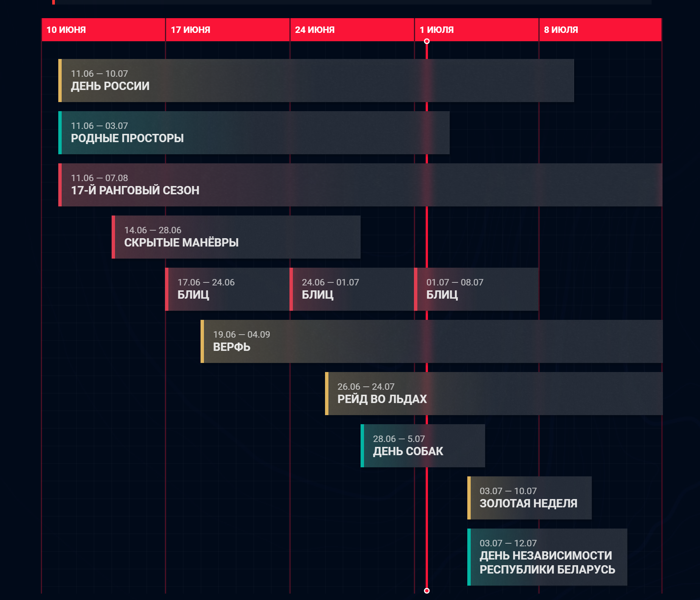Open the День России event bar
Viewport: 700px width, 600px height.
click(316, 81)
